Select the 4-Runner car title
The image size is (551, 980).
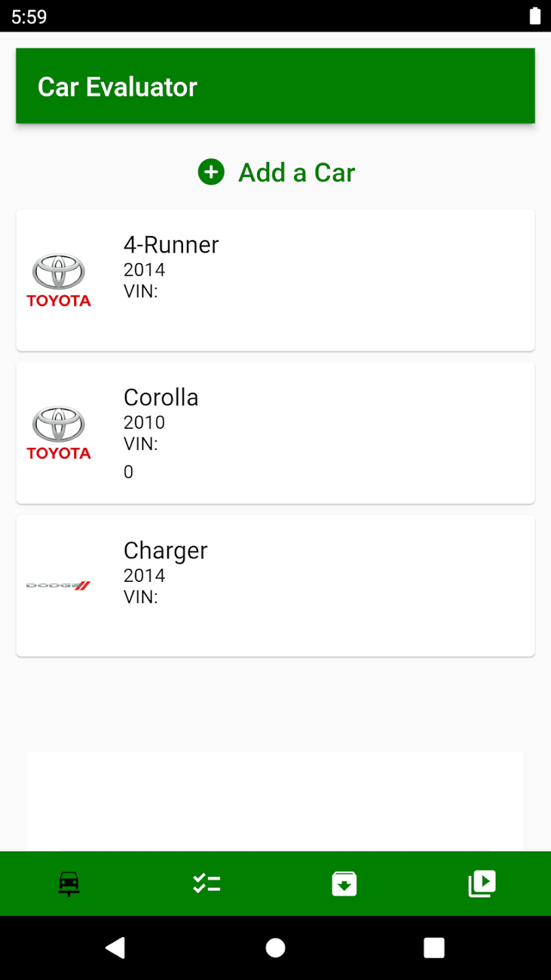(171, 245)
